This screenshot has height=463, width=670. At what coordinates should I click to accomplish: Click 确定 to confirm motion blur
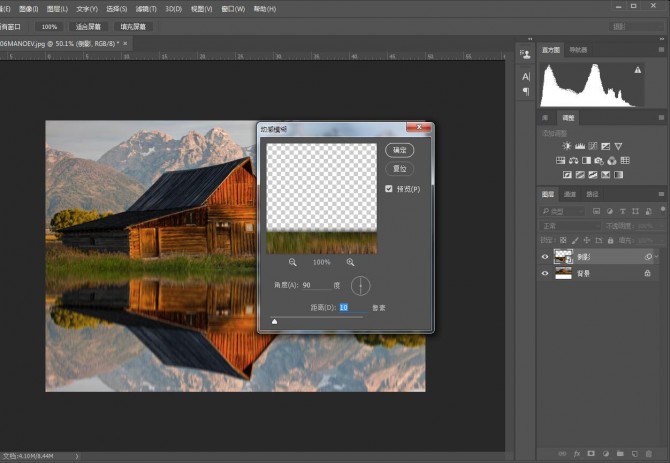(x=400, y=149)
